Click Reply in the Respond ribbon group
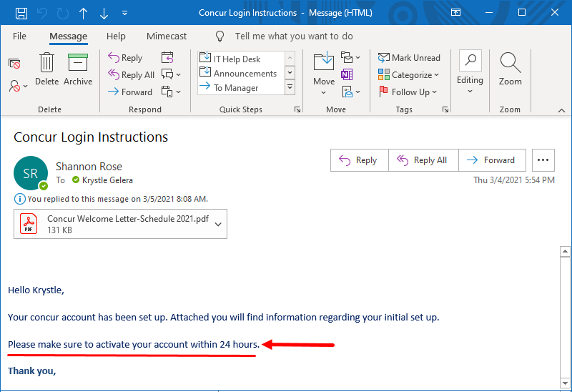Viewport: 572px width, 392px height. tap(125, 58)
